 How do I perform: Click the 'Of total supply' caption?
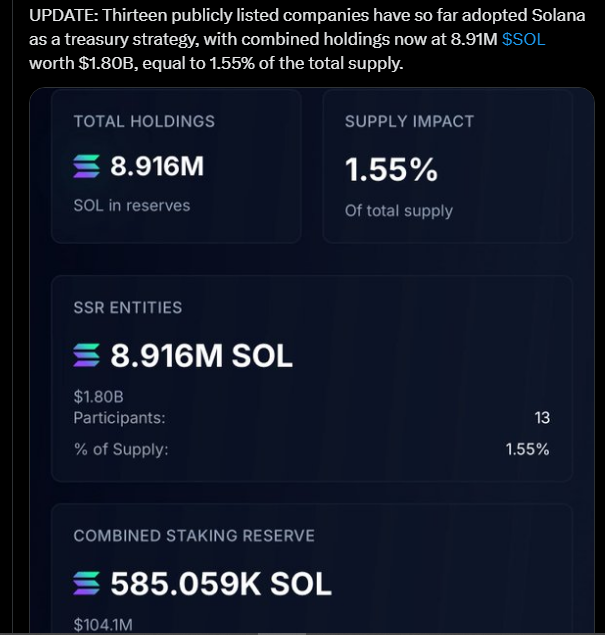point(398,211)
